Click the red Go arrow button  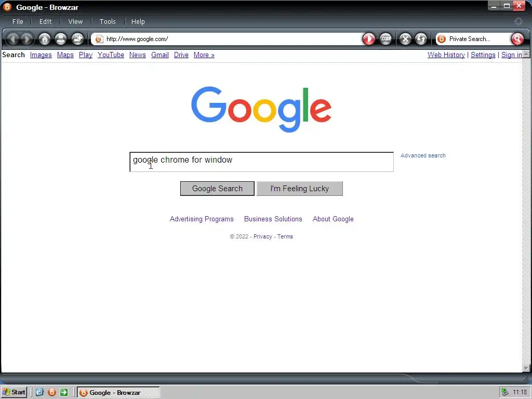click(x=369, y=39)
